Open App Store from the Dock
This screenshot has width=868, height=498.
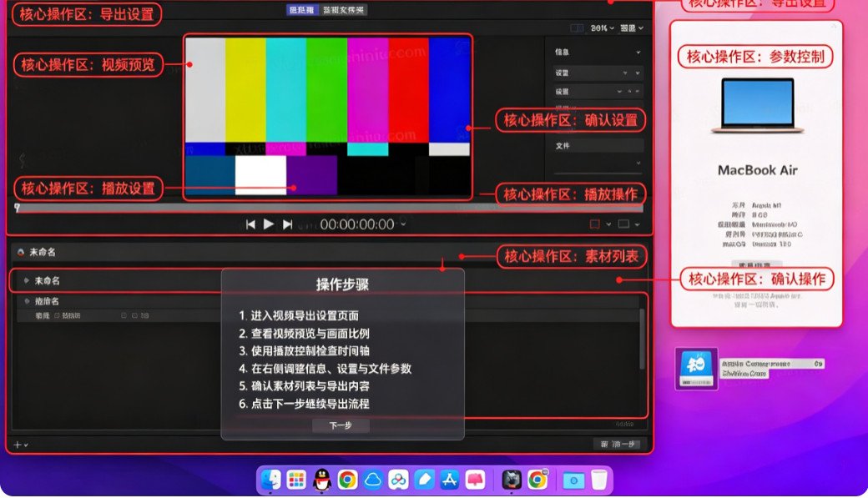(x=450, y=480)
